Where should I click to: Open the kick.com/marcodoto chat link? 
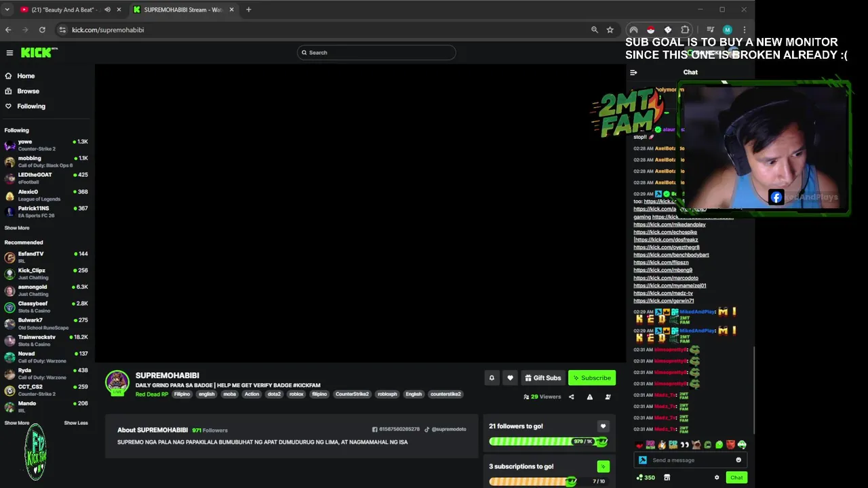click(x=666, y=278)
